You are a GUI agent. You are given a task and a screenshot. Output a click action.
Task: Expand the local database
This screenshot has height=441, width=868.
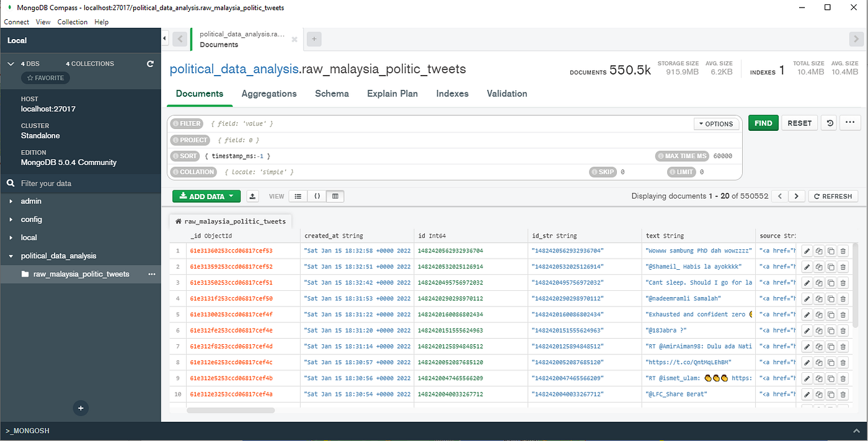(x=12, y=238)
